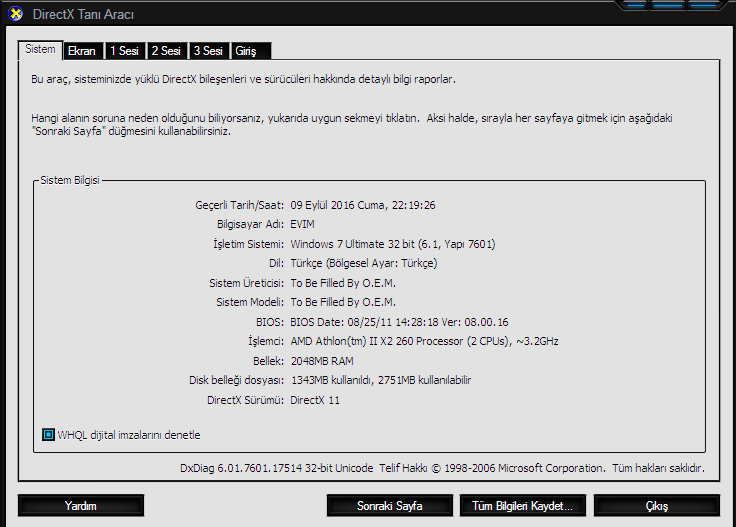Go to Sonraki Sayfa
Screen dimensions: 736x527
pos(390,505)
